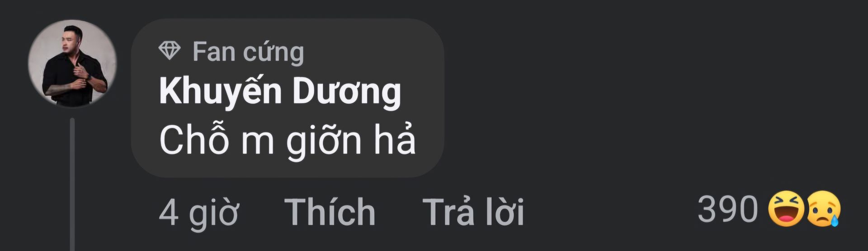Image resolution: width=868 pixels, height=251 pixels.
Task: Click the laughing Haha reaction emoji
Action: point(787,209)
